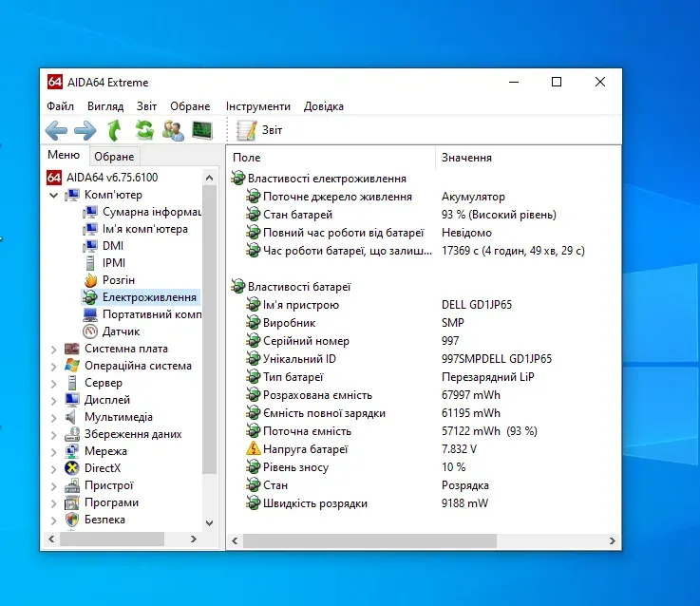Expand the Системна плата tree node
This screenshot has height=606, width=700.
click(x=53, y=350)
